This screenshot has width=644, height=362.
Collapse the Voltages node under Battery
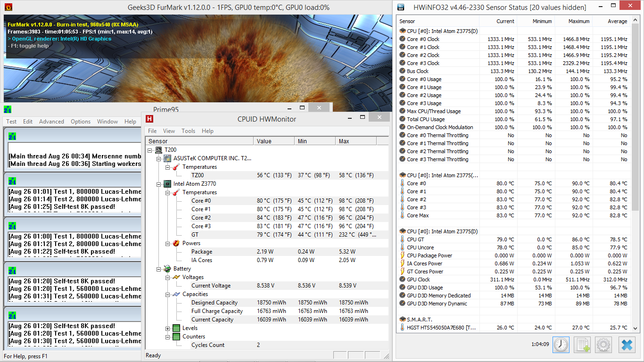point(167,277)
